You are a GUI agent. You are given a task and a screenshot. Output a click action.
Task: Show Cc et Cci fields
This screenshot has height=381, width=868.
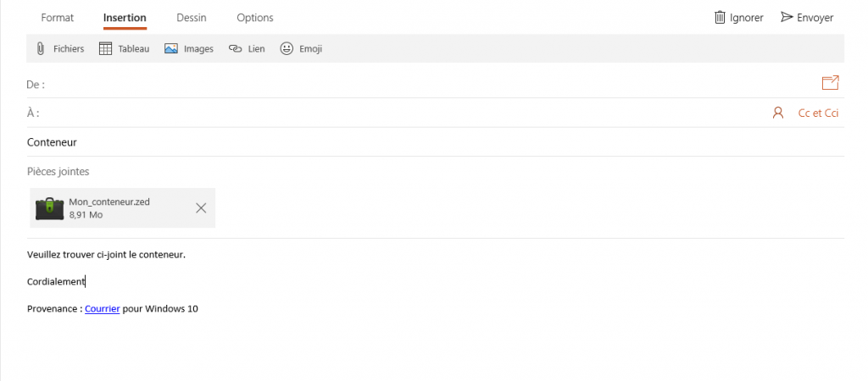(818, 113)
